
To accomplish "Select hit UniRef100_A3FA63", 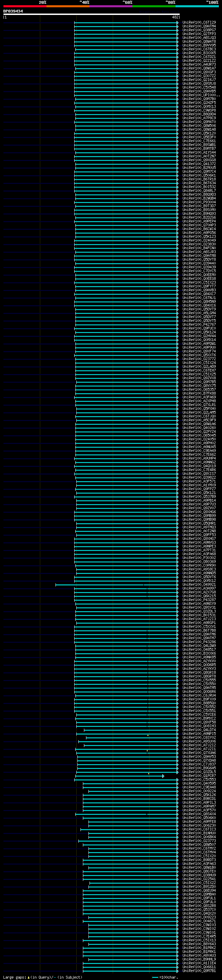I will [x=199, y=864].
